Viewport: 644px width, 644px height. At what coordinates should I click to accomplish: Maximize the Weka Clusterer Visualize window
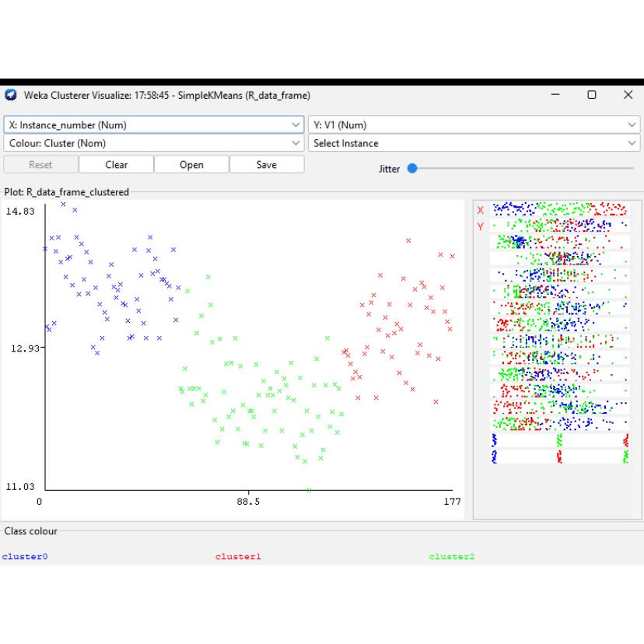tap(592, 95)
